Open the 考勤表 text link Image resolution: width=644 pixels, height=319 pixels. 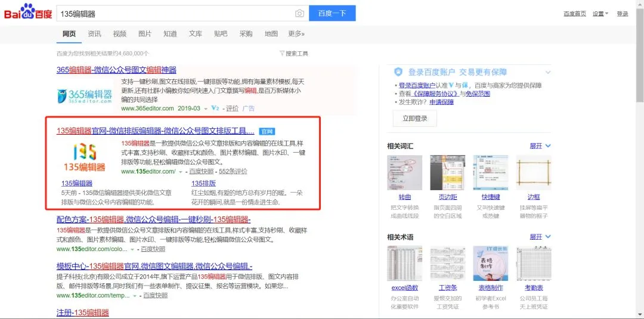click(534, 288)
